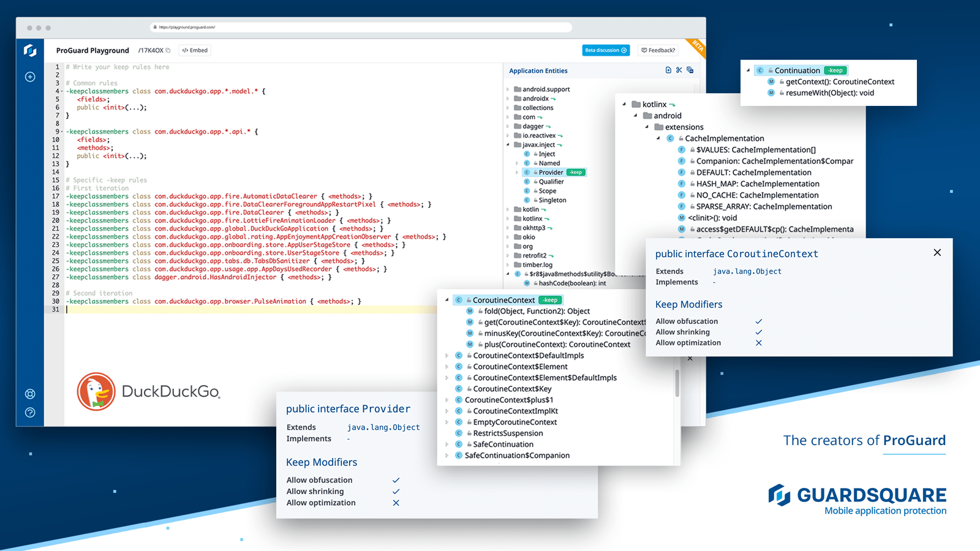Image resolution: width=980 pixels, height=551 pixels.
Task: Click java.lang.Object link in CoroutineContext panel
Action: click(747, 271)
